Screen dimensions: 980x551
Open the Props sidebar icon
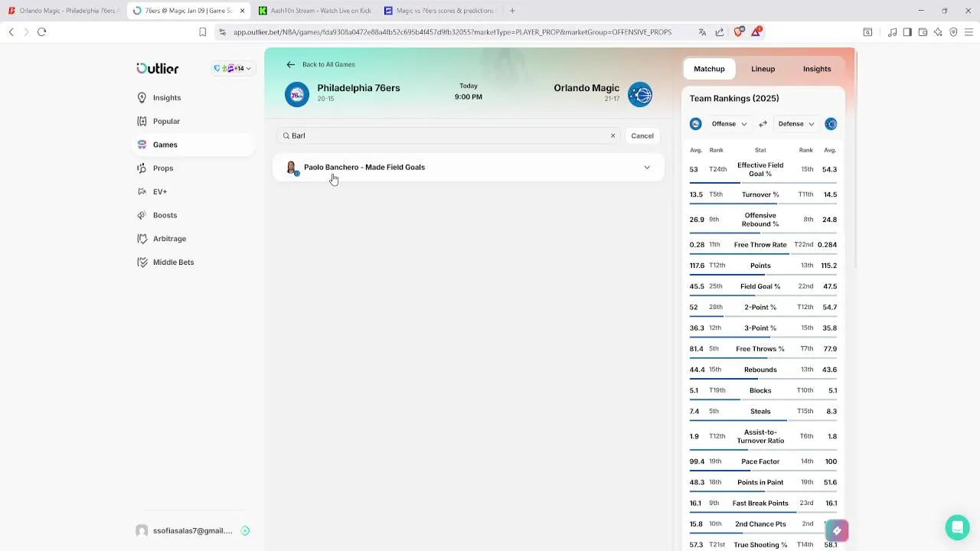point(142,168)
